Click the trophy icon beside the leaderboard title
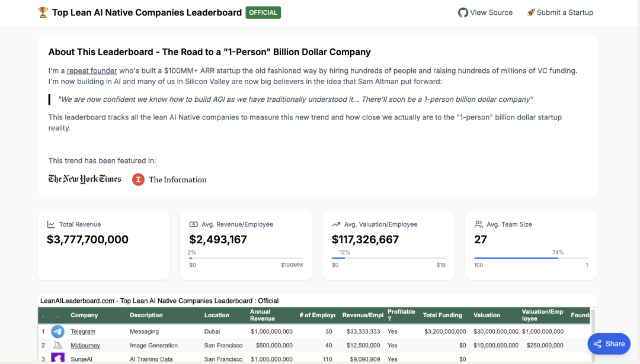 click(43, 12)
